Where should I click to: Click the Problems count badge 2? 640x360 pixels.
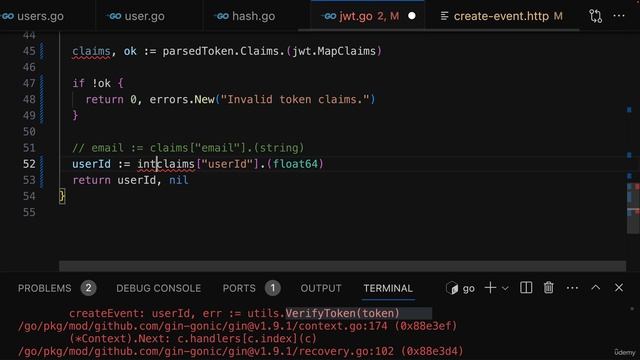88,288
